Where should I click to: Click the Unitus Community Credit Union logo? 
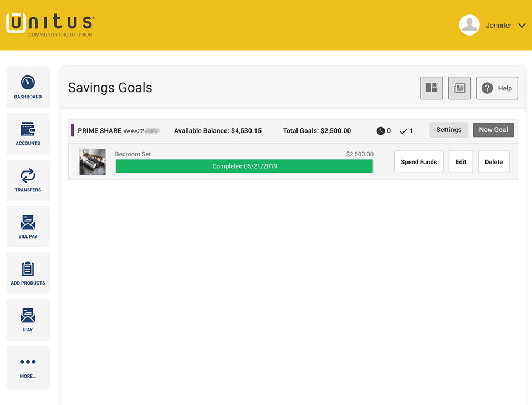point(50,24)
